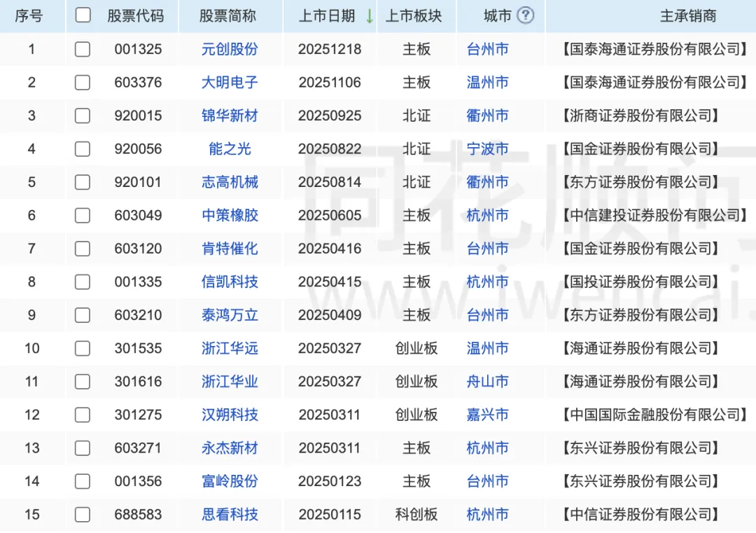View the 永杰新材 stock page
Viewport: 756px width, 533px height.
tap(230, 448)
